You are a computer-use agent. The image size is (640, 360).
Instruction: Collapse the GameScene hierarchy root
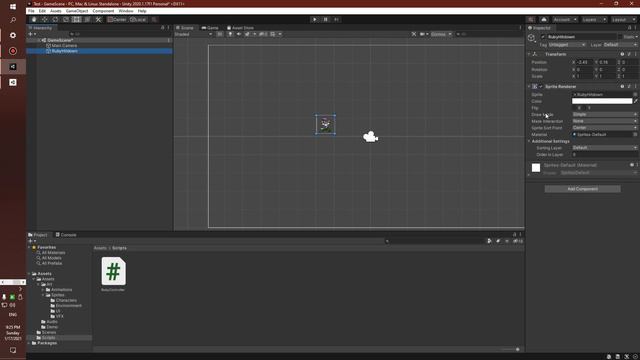tap(40, 40)
